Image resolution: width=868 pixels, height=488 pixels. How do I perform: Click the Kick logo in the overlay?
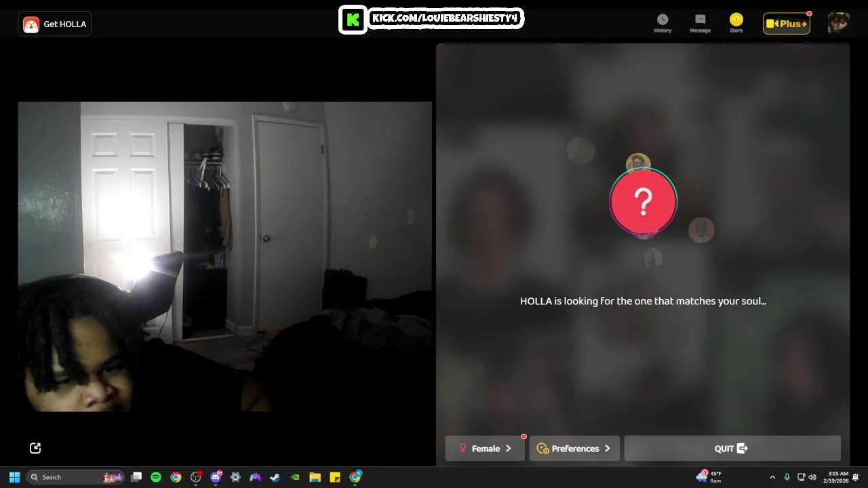[x=353, y=20]
